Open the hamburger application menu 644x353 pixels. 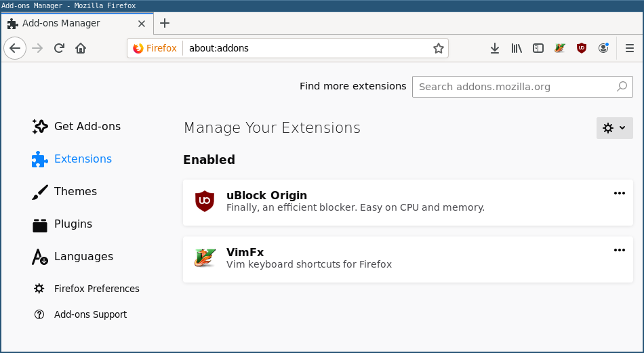(630, 48)
